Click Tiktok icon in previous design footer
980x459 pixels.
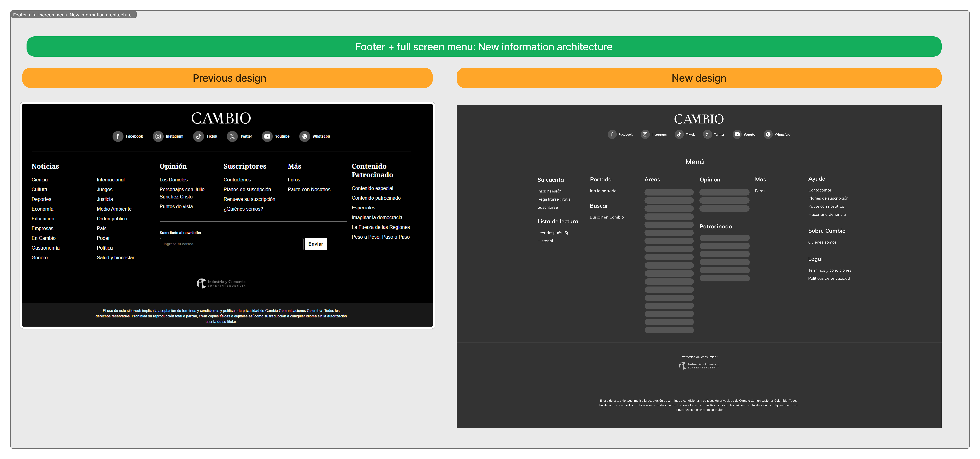(x=199, y=136)
